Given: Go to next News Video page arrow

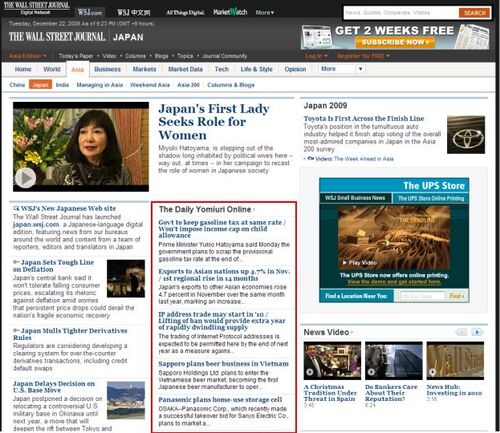Looking at the screenshot, I should pos(477,332).
